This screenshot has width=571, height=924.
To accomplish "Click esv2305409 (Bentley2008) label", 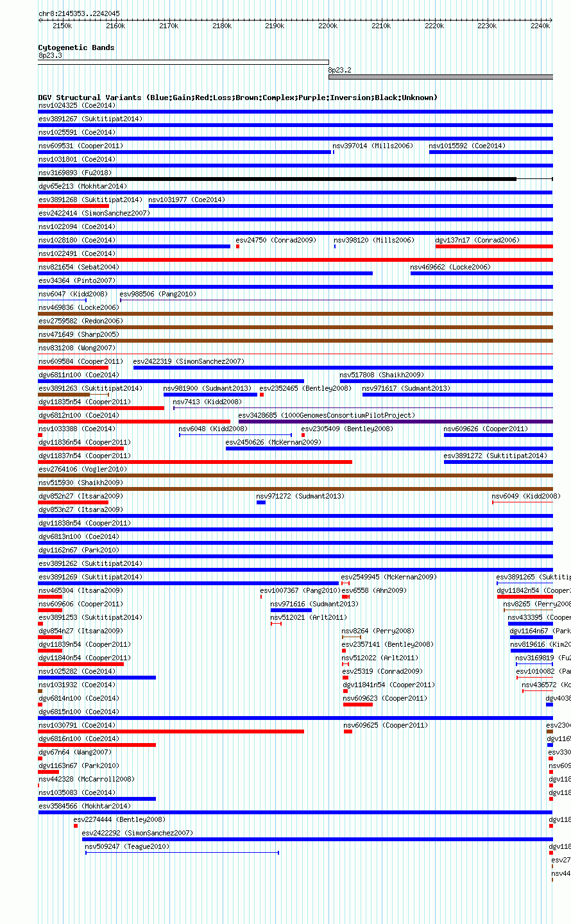I will click(x=347, y=429).
